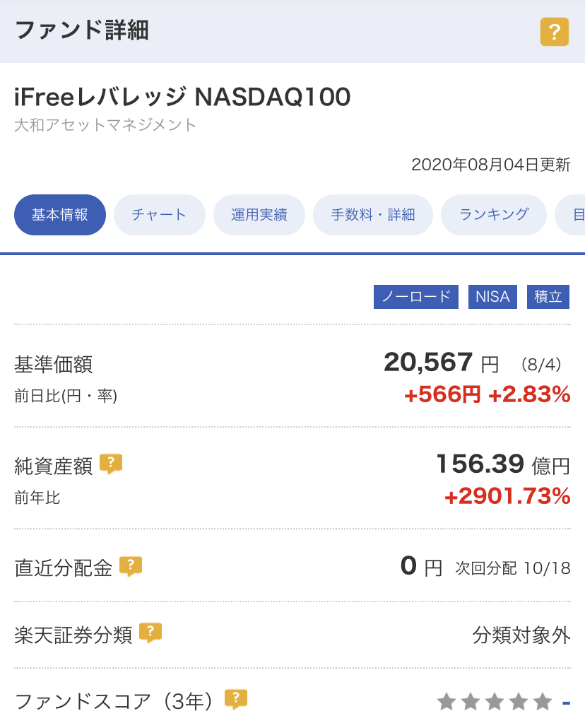Tap help icon beside 楽天証券分類

[x=150, y=633]
